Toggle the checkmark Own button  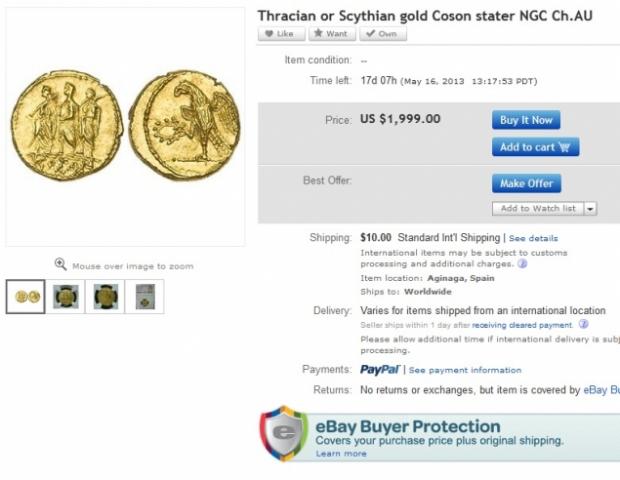pos(381,34)
